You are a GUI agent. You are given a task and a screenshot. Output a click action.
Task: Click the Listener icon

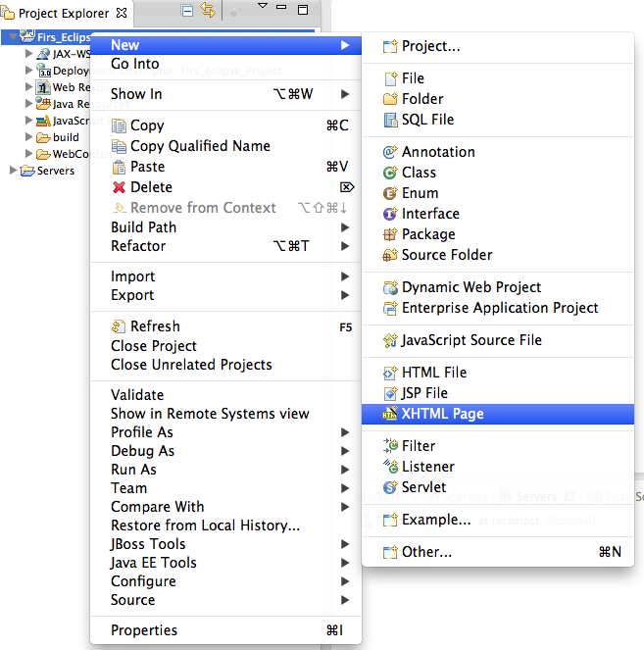pos(390,467)
